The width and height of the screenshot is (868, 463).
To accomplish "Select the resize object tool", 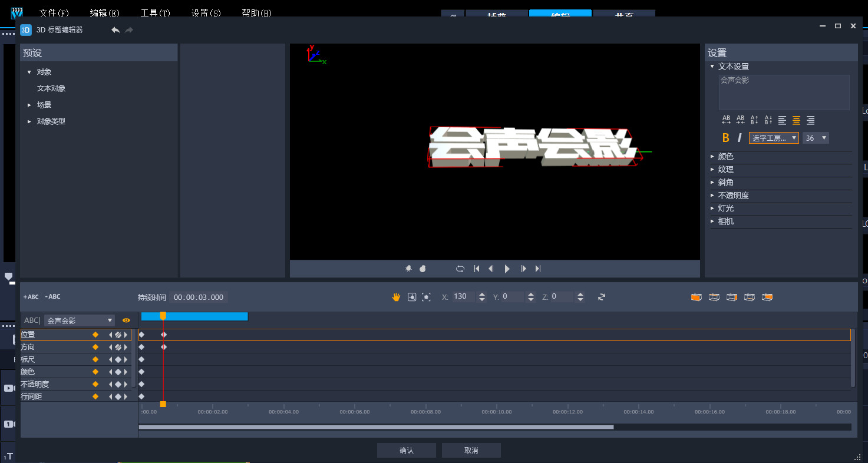I will point(427,297).
